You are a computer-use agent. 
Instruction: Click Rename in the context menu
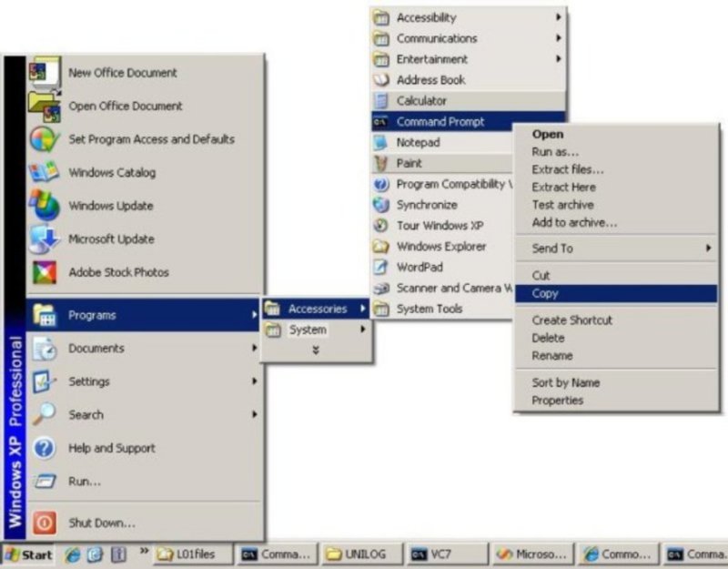(616, 355)
